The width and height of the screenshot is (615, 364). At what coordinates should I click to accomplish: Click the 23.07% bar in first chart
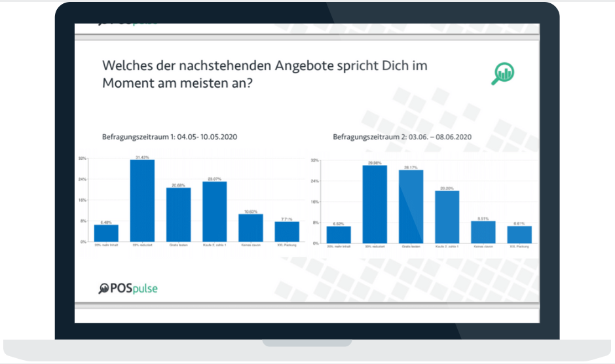click(x=215, y=211)
